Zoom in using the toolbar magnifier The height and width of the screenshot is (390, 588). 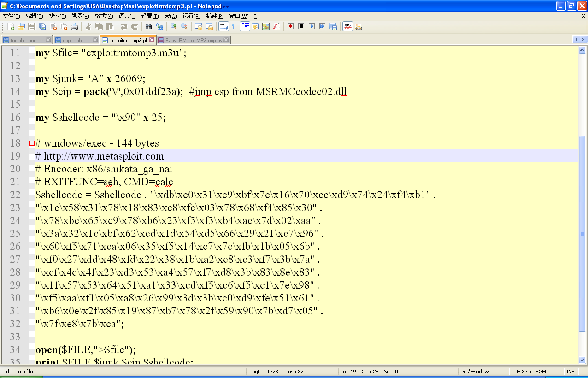pyautogui.click(x=174, y=26)
